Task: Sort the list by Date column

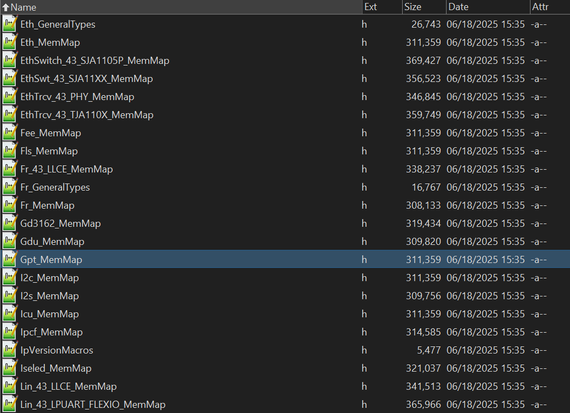Action: 487,7
